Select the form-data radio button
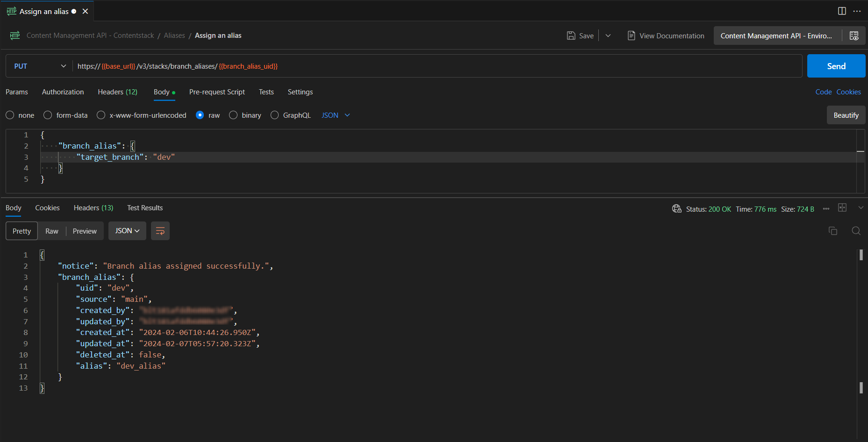The width and height of the screenshot is (868, 442). click(48, 115)
